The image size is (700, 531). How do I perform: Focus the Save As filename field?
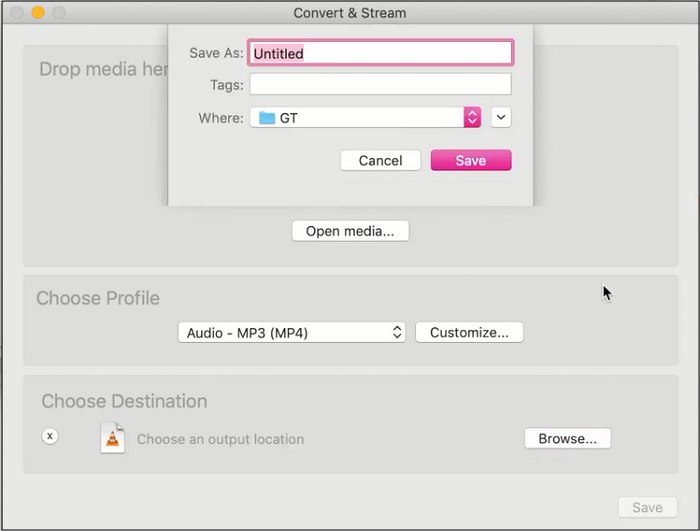381,53
